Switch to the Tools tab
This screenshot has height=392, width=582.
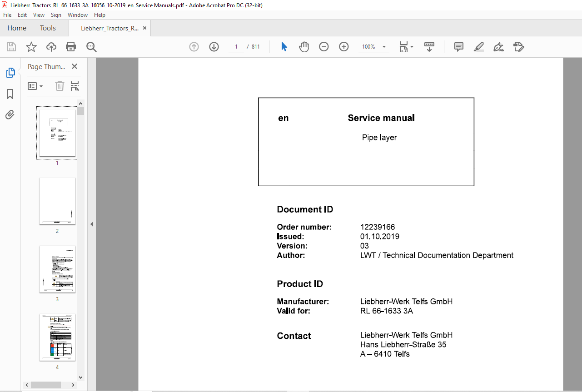coord(48,28)
